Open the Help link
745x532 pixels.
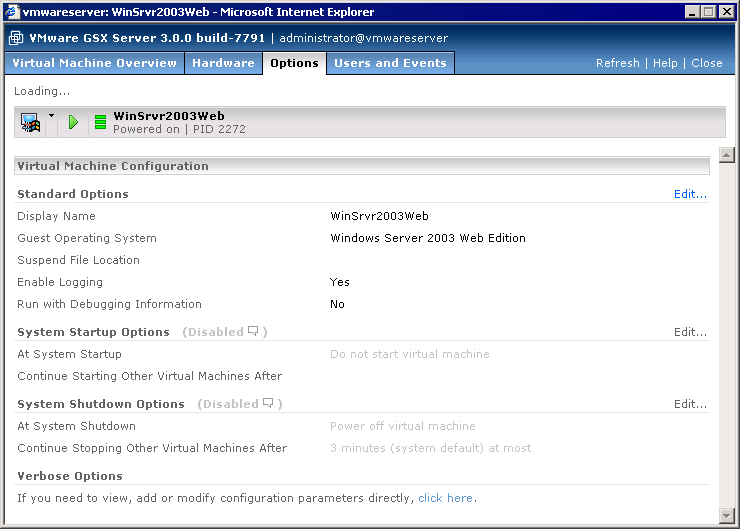click(x=665, y=63)
